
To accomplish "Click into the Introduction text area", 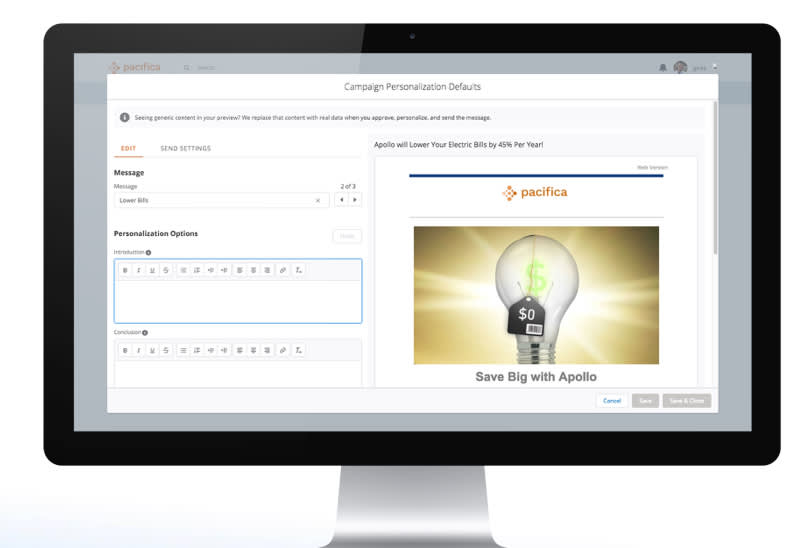I will (238, 301).
